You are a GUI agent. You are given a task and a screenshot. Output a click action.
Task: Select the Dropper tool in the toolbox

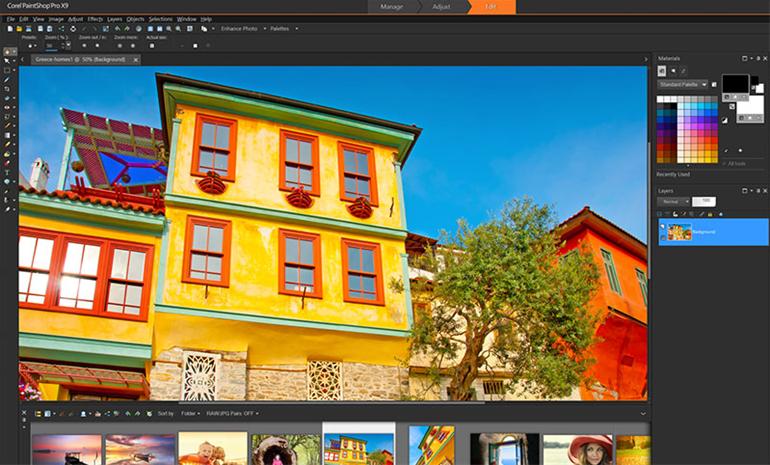9,81
